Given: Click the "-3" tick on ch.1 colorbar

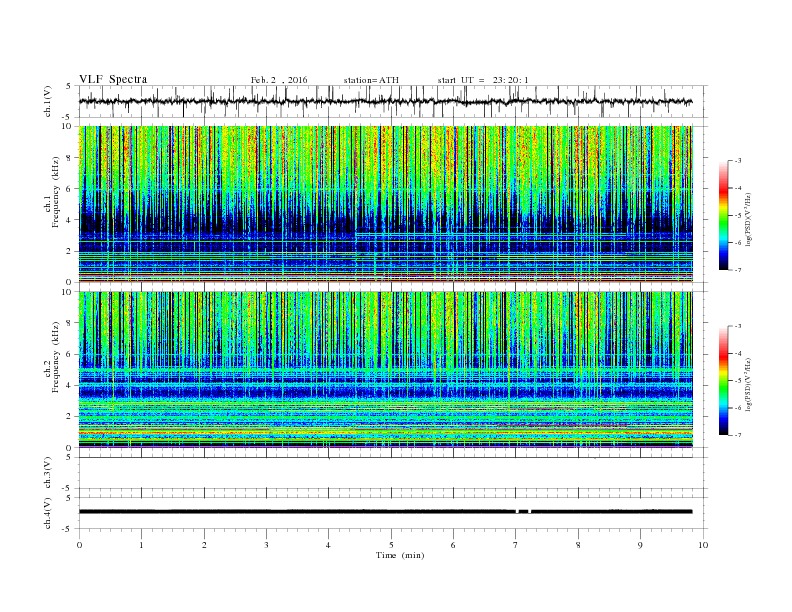Looking at the screenshot, I should (x=737, y=161).
